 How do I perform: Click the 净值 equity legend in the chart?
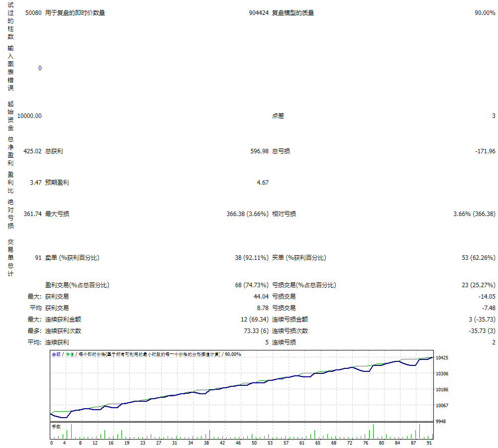click(x=70, y=354)
